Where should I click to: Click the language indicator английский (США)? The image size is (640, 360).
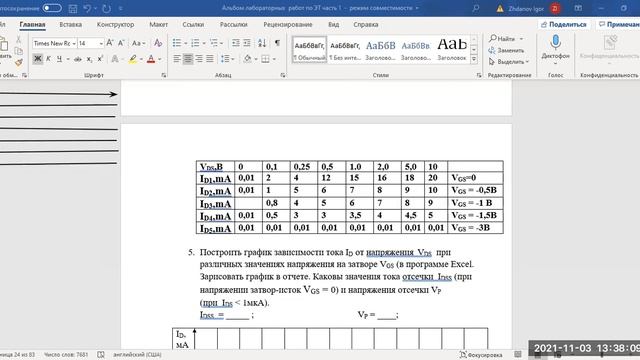click(137, 355)
